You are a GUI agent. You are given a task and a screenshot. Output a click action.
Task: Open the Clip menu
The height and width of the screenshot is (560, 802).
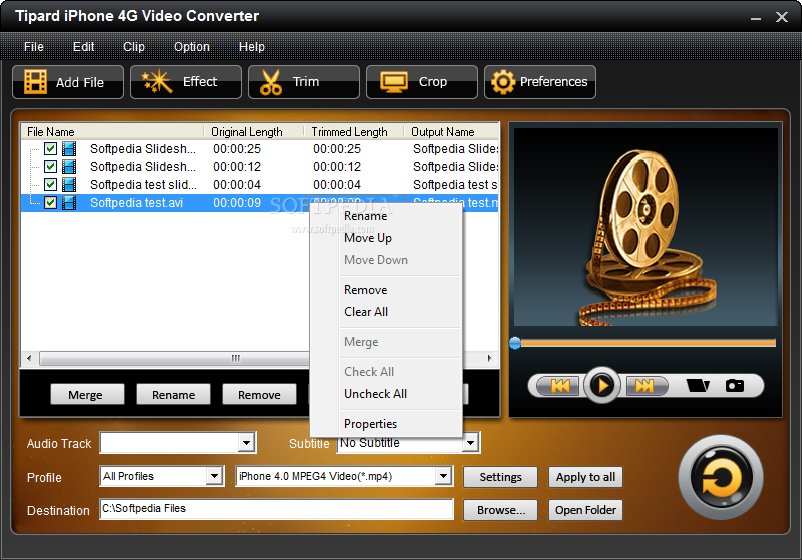click(x=134, y=47)
